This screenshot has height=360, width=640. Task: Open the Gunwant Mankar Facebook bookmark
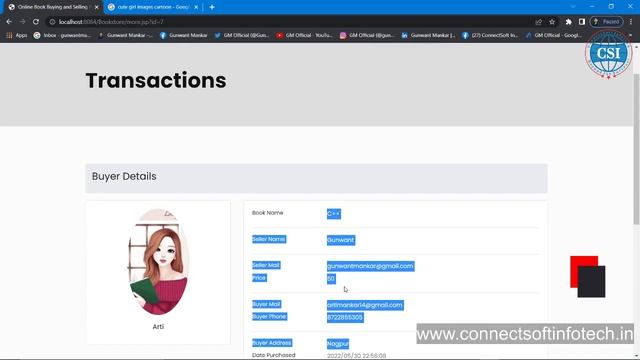[x=183, y=36]
